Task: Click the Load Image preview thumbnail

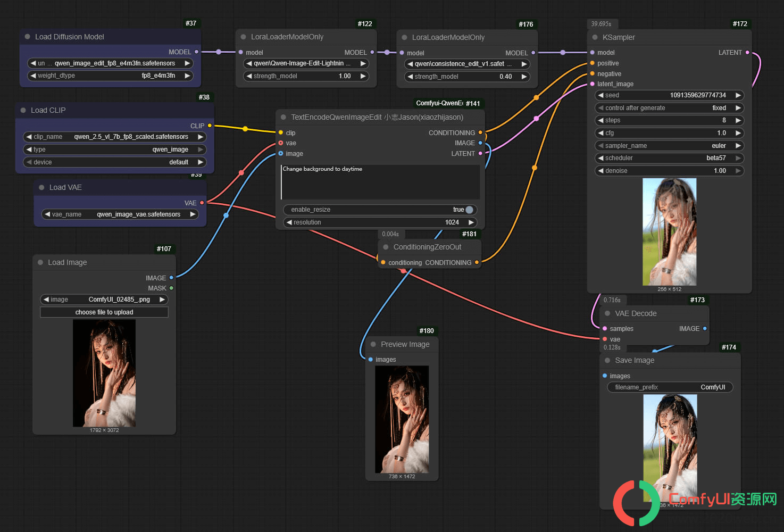Action: (x=104, y=373)
